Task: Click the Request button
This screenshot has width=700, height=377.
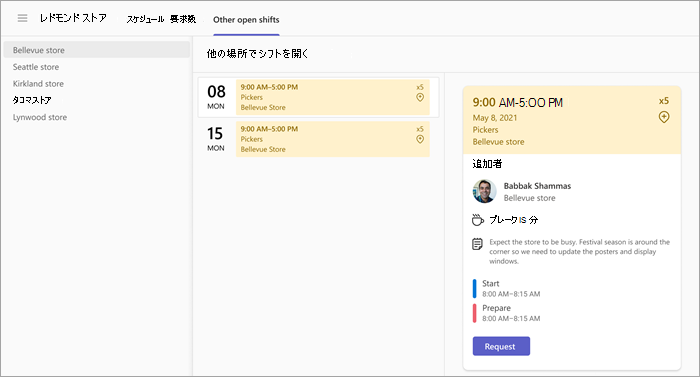Action: point(501,346)
